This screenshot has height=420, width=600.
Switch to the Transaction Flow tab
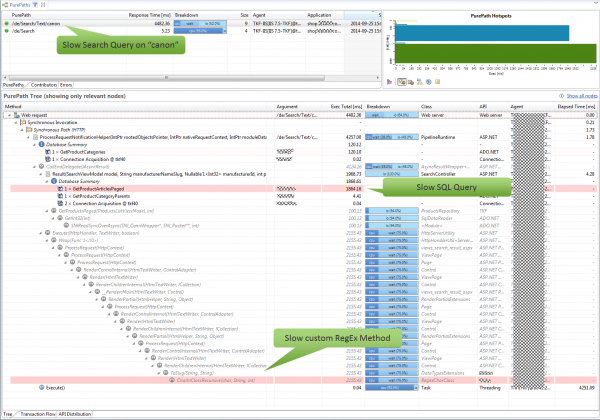38,414
